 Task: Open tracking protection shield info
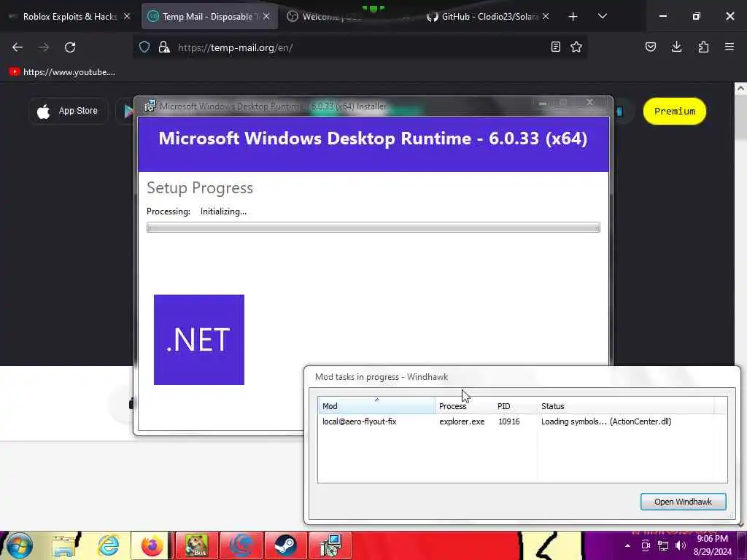[x=144, y=47]
